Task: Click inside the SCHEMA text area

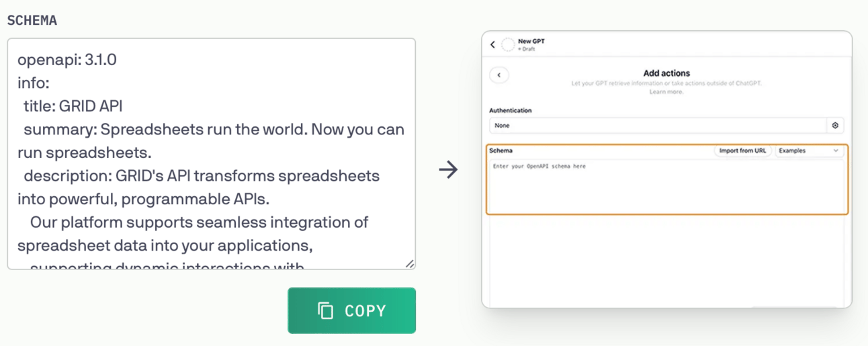Action: pos(211,154)
